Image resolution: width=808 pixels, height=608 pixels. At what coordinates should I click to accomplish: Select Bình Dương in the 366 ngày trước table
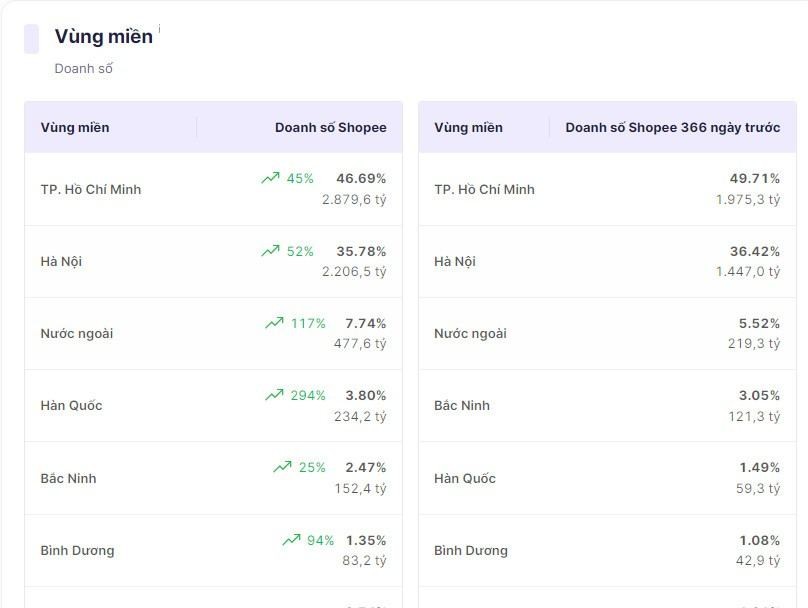(x=471, y=551)
